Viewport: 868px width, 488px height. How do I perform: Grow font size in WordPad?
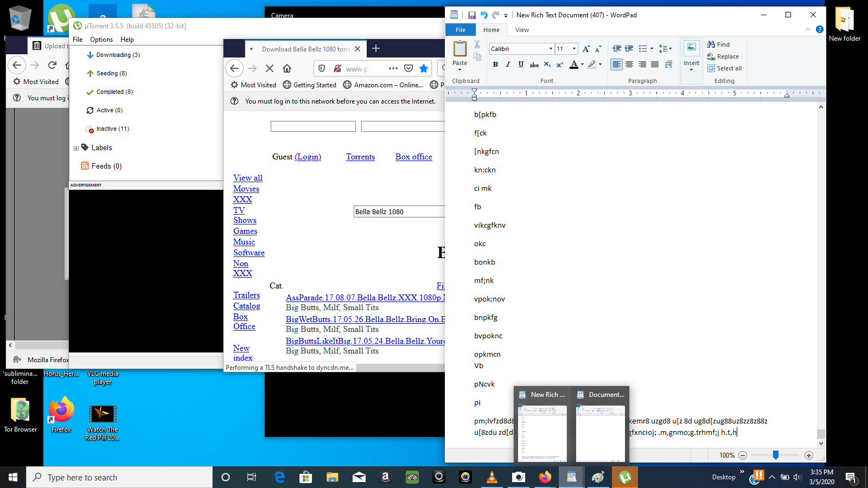pyautogui.click(x=586, y=49)
